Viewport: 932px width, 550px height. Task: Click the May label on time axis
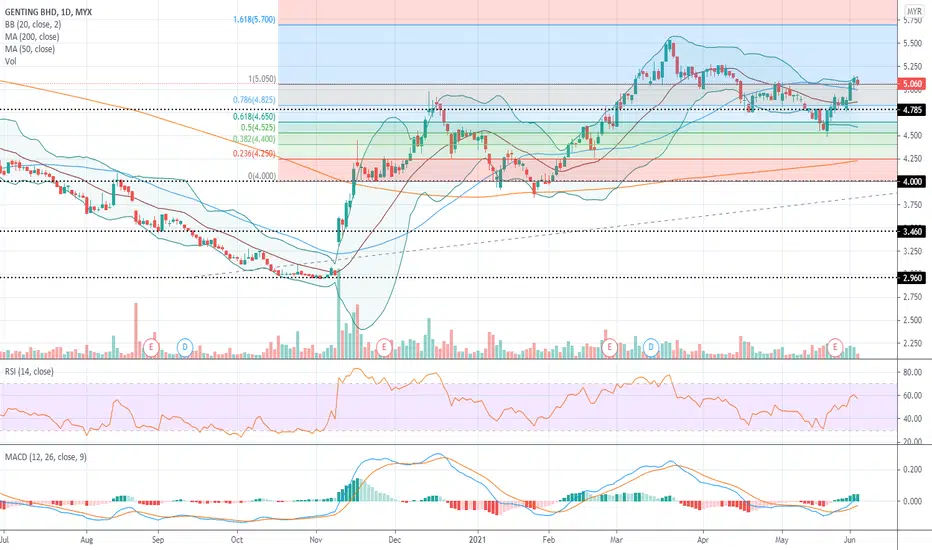pos(782,540)
